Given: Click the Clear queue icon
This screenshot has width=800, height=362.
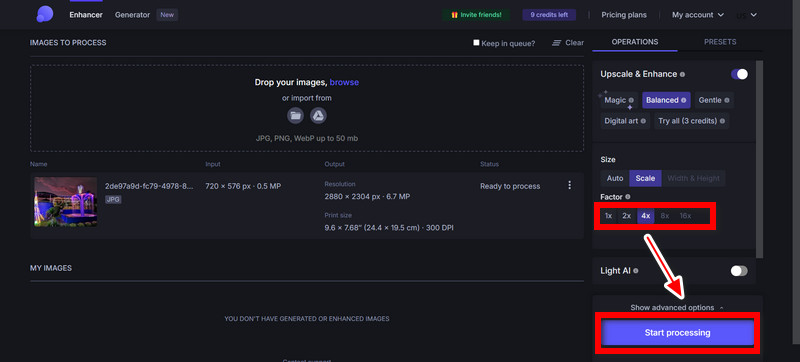Looking at the screenshot, I should (557, 43).
